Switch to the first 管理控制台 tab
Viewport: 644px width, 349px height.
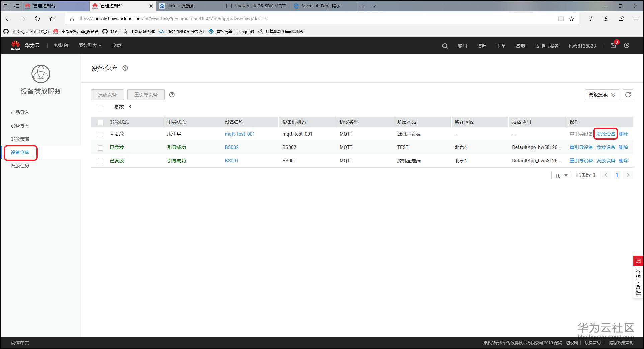[56, 6]
